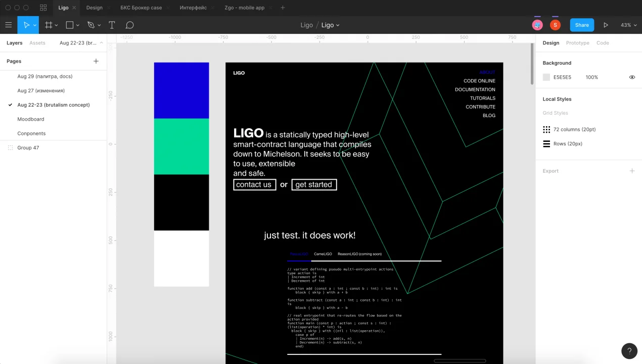
Task: Click the CameLIGO code tab text
Action: tap(323, 254)
